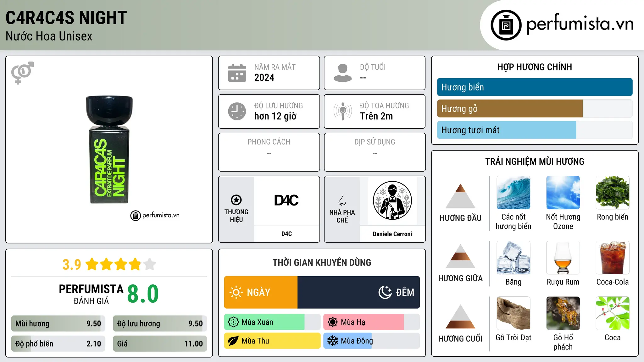The height and width of the screenshot is (362, 644).
Task: Click the snowflake icon for Mùa Đông
Action: (x=332, y=341)
